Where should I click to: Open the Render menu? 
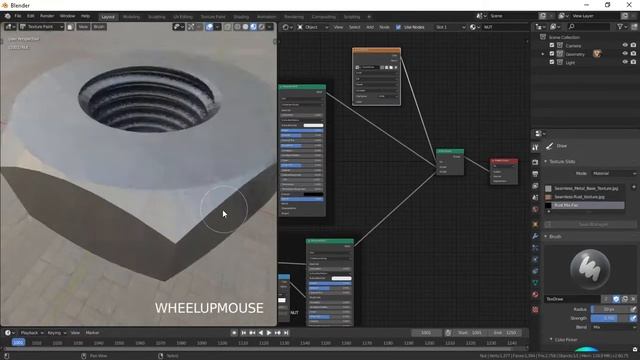pyautogui.click(x=47, y=16)
